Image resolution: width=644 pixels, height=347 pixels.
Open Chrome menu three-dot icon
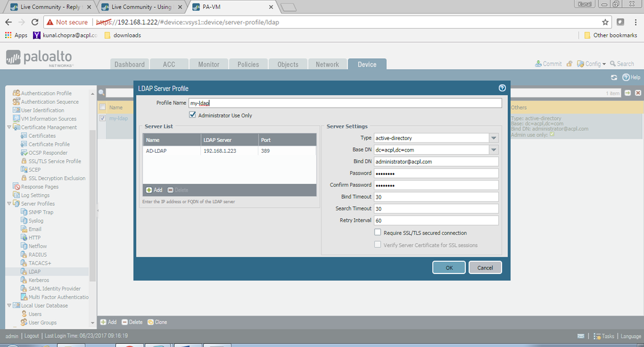tap(636, 22)
